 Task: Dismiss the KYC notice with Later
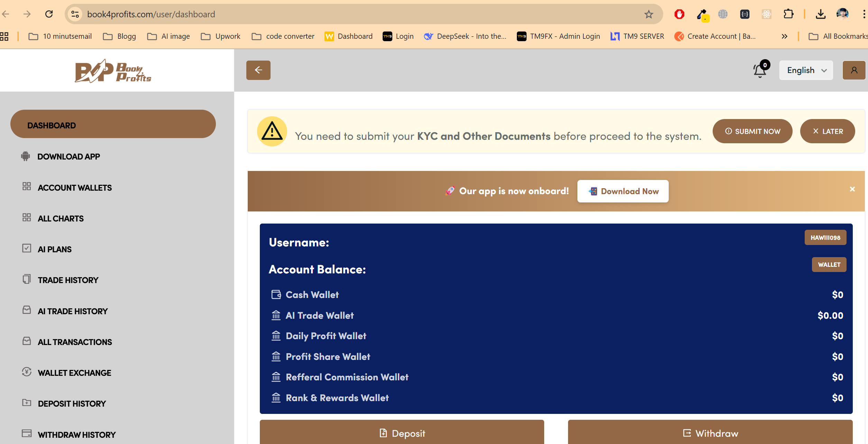(x=827, y=131)
